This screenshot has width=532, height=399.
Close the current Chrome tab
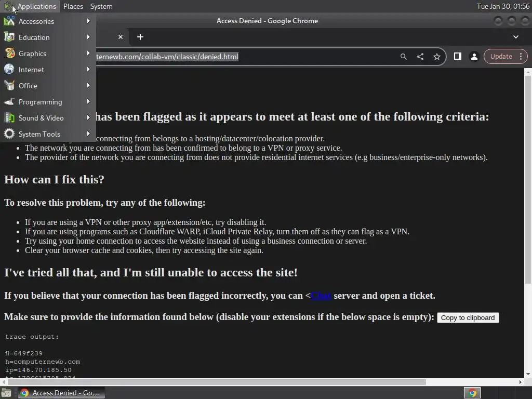click(121, 37)
